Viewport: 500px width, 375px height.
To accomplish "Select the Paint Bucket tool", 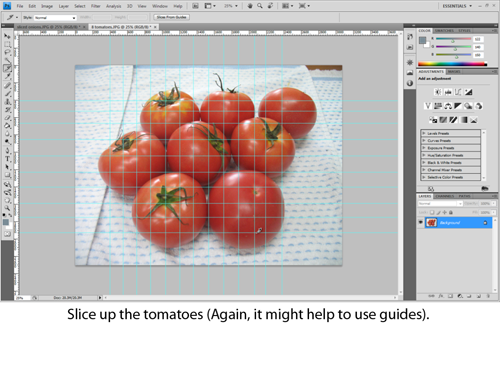I will [x=7, y=126].
